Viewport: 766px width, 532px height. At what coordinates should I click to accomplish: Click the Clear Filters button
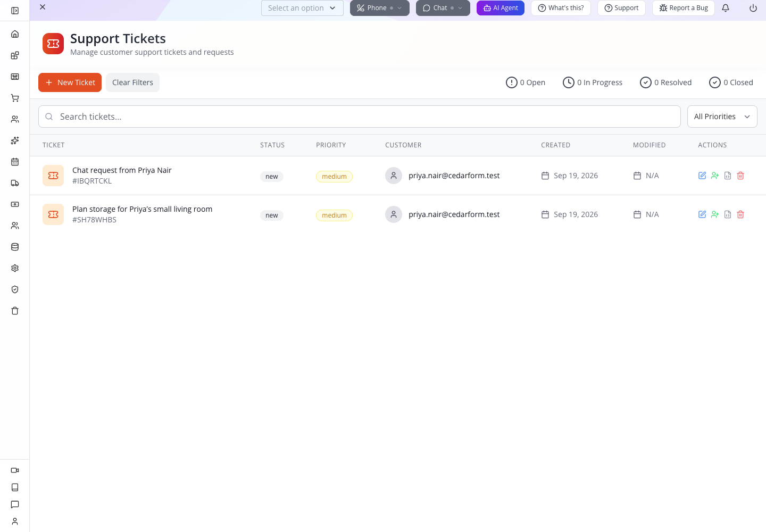[x=132, y=82]
